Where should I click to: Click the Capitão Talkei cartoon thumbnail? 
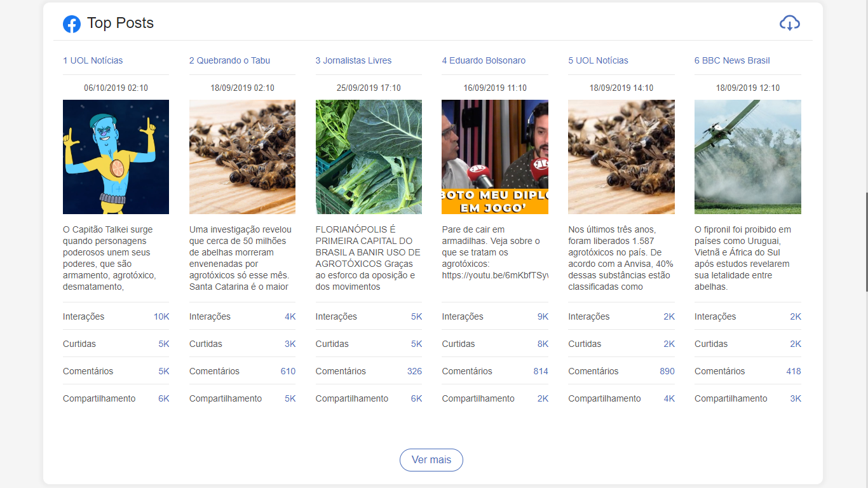coord(116,157)
